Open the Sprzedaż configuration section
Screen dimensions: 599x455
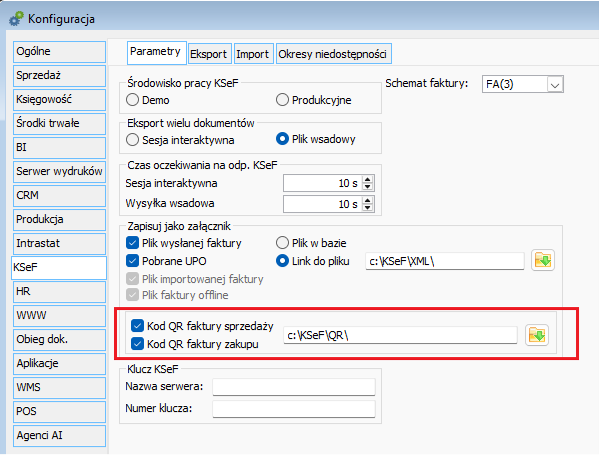pos(59,76)
